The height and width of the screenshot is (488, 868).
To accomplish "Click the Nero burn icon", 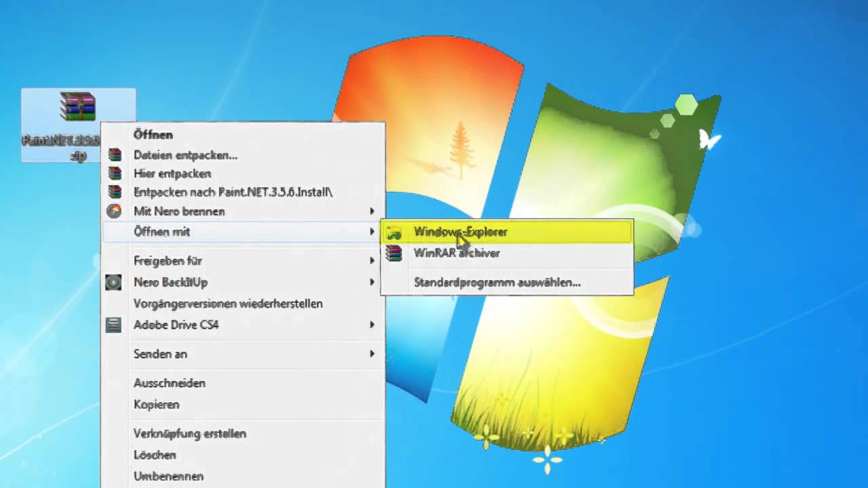I will [115, 211].
